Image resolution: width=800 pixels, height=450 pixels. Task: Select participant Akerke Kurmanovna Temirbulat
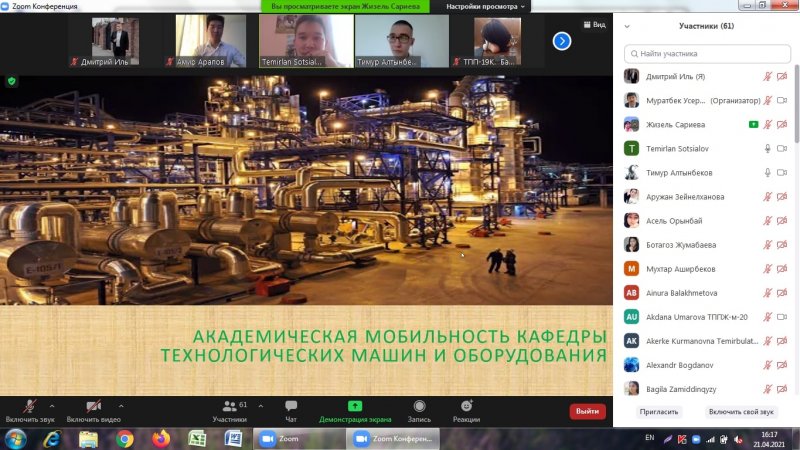coord(706,341)
